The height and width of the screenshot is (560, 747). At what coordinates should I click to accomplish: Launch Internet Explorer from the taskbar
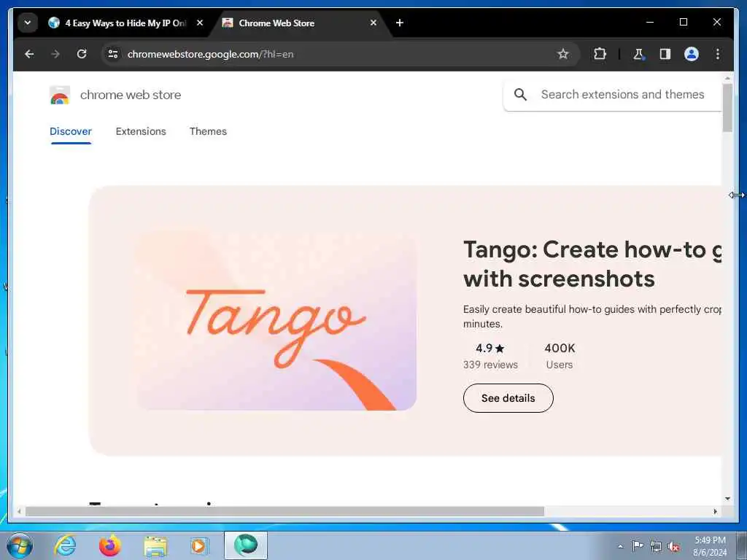coord(65,545)
